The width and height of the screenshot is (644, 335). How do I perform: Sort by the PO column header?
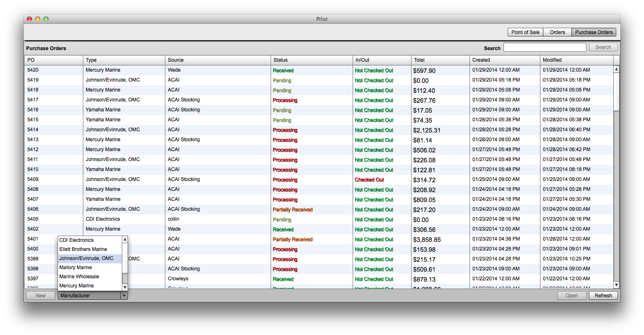[x=54, y=60]
